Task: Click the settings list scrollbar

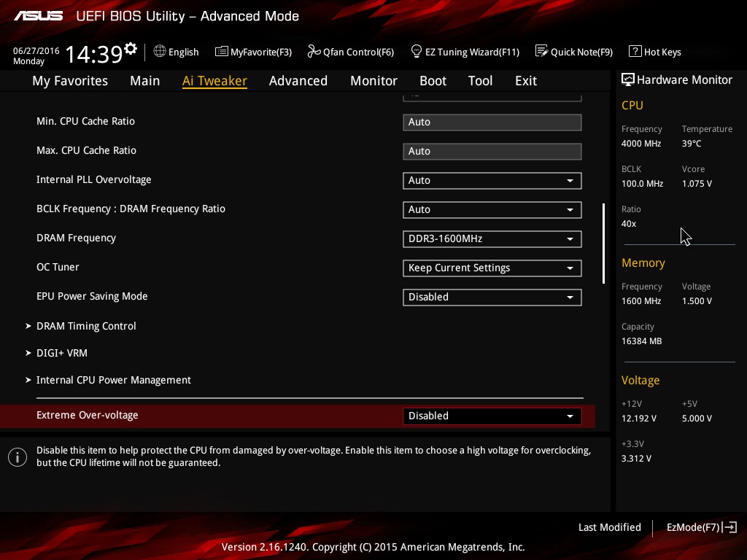Action: 603,244
